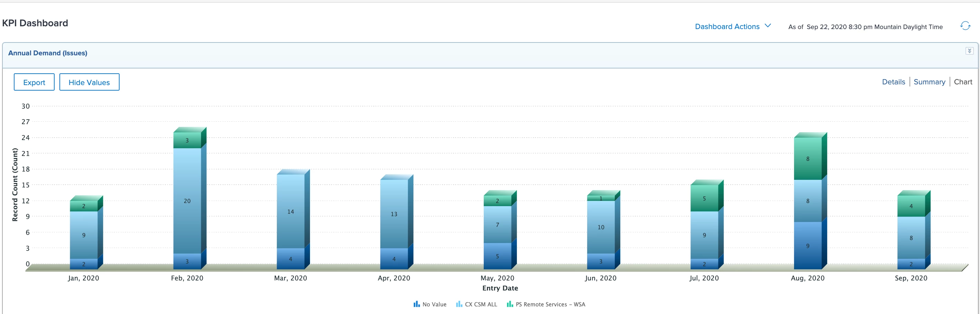Image resolution: width=980 pixels, height=314 pixels.
Task: Switch to the Details view
Action: click(x=893, y=82)
